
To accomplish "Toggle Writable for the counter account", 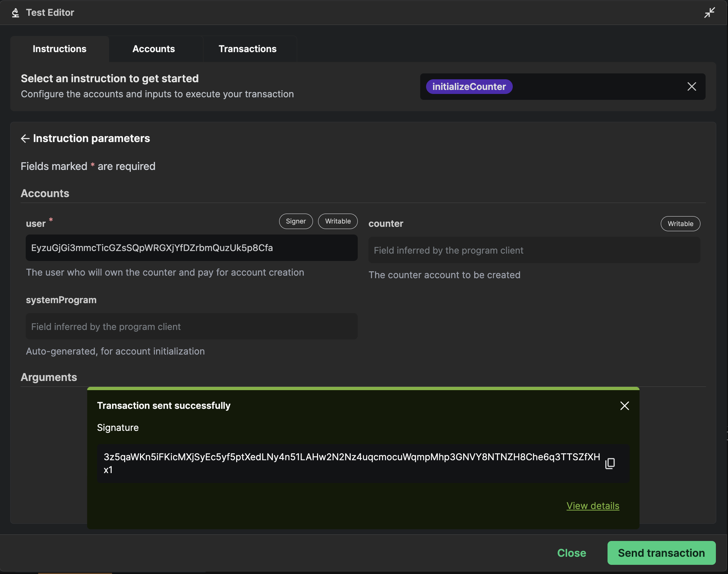I will click(680, 224).
